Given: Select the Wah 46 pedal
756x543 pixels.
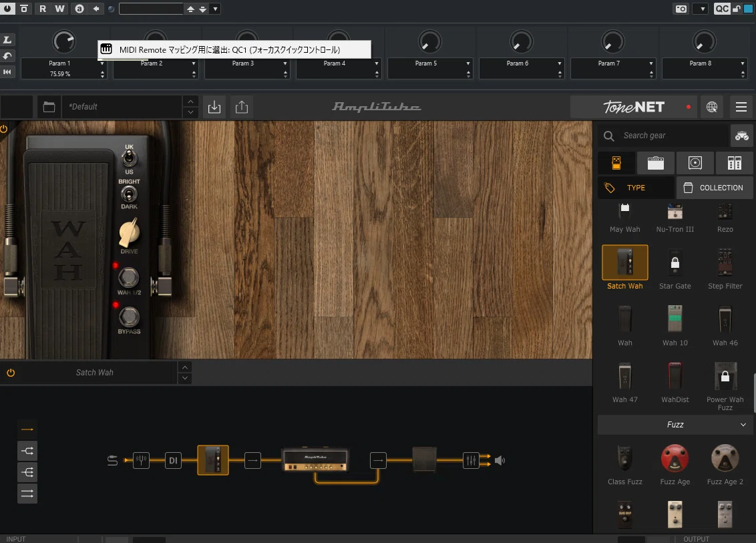Looking at the screenshot, I should [x=725, y=325].
